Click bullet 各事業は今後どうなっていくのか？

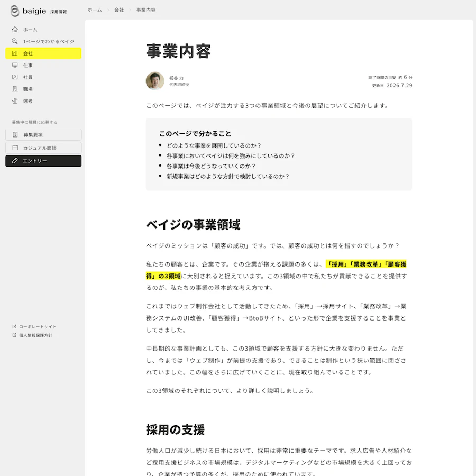(211, 166)
